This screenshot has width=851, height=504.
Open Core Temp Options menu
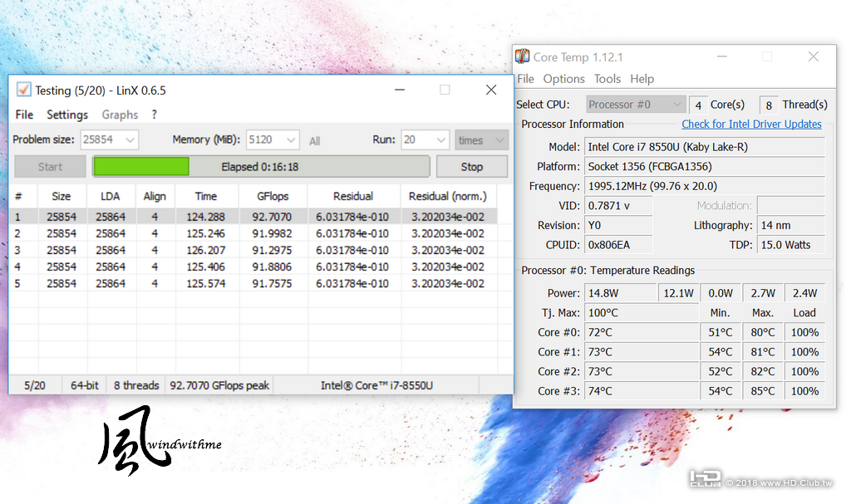click(x=564, y=79)
